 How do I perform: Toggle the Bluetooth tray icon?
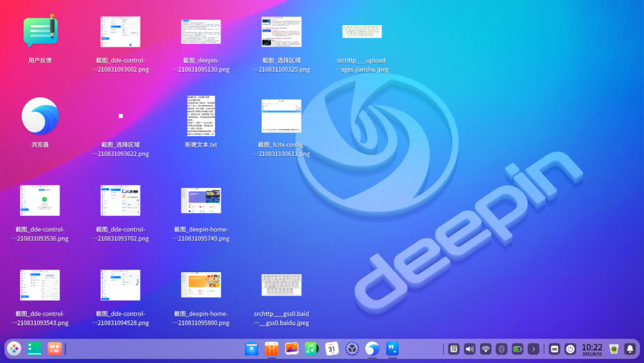click(501, 349)
